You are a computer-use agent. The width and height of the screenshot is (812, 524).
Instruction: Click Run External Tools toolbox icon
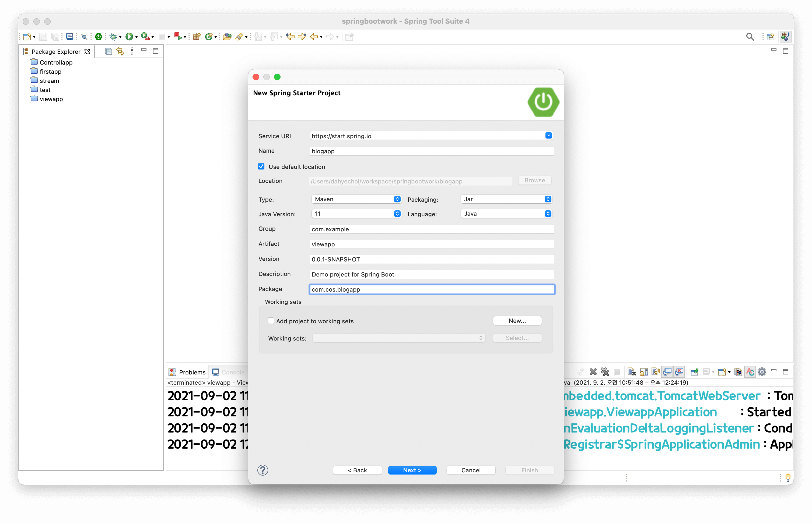(x=145, y=37)
